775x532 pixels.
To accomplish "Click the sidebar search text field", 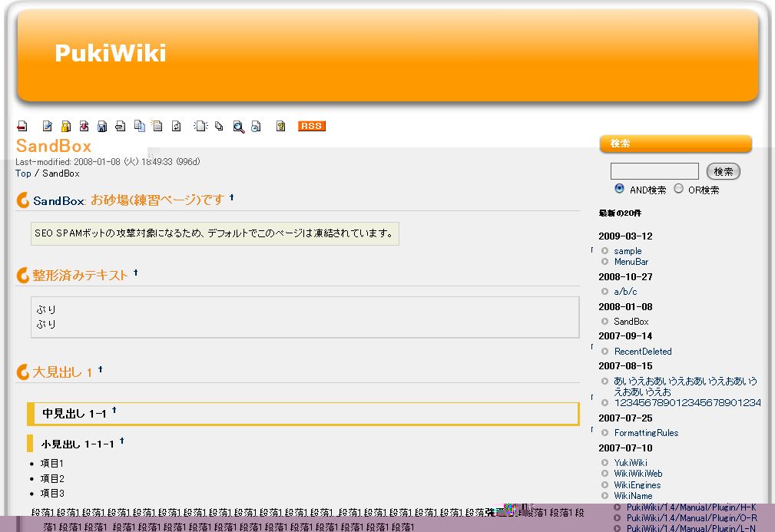I will pyautogui.click(x=654, y=171).
